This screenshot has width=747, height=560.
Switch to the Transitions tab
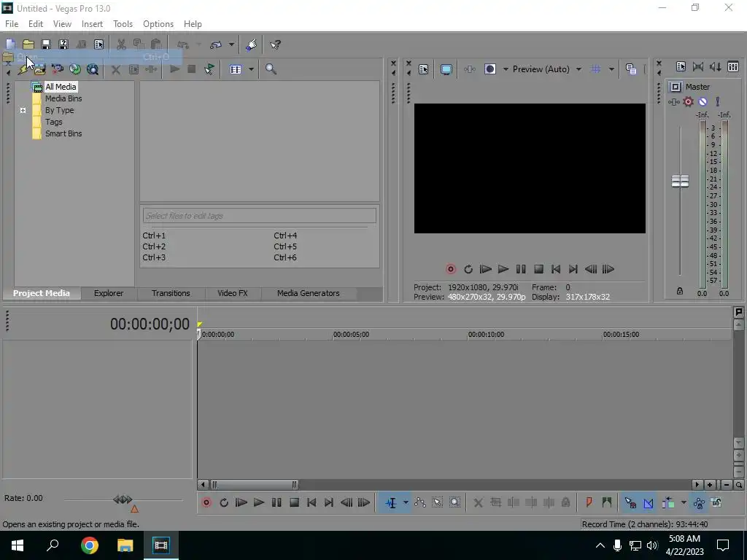171,293
